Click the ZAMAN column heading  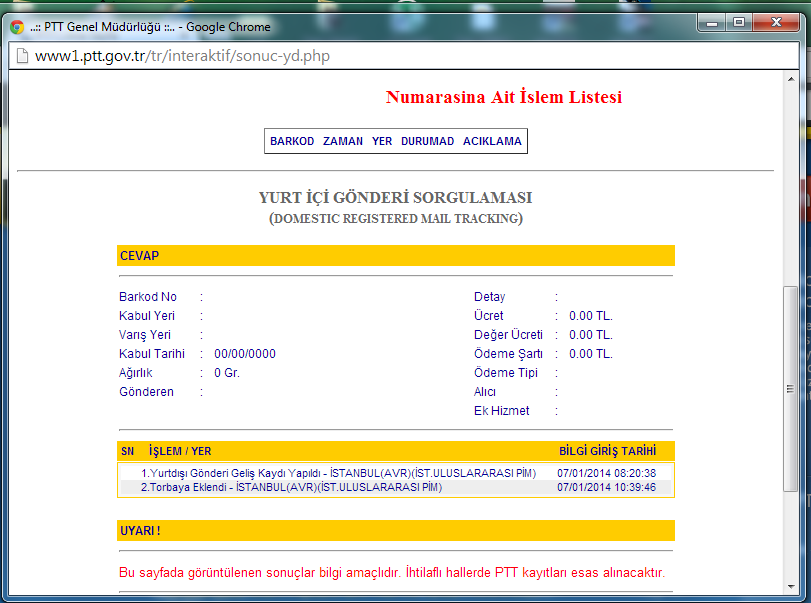tap(343, 141)
